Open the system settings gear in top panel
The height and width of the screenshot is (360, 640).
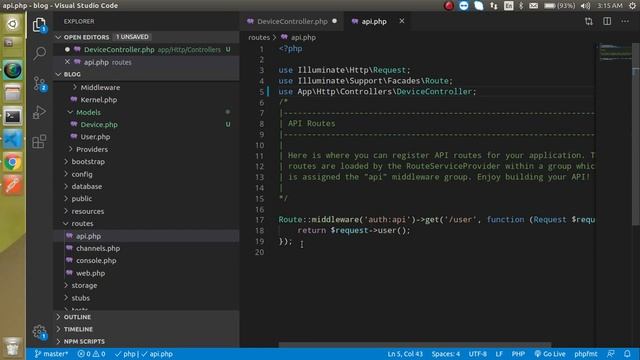632,6
